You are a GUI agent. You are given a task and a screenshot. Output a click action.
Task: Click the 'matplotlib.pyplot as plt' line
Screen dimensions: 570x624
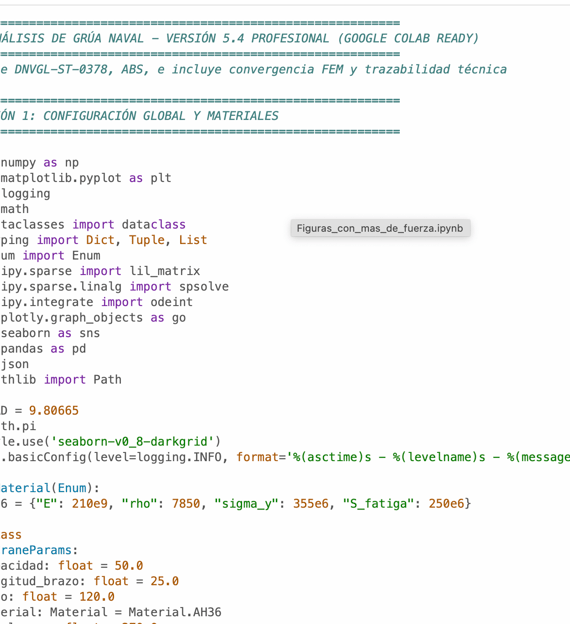86,178
